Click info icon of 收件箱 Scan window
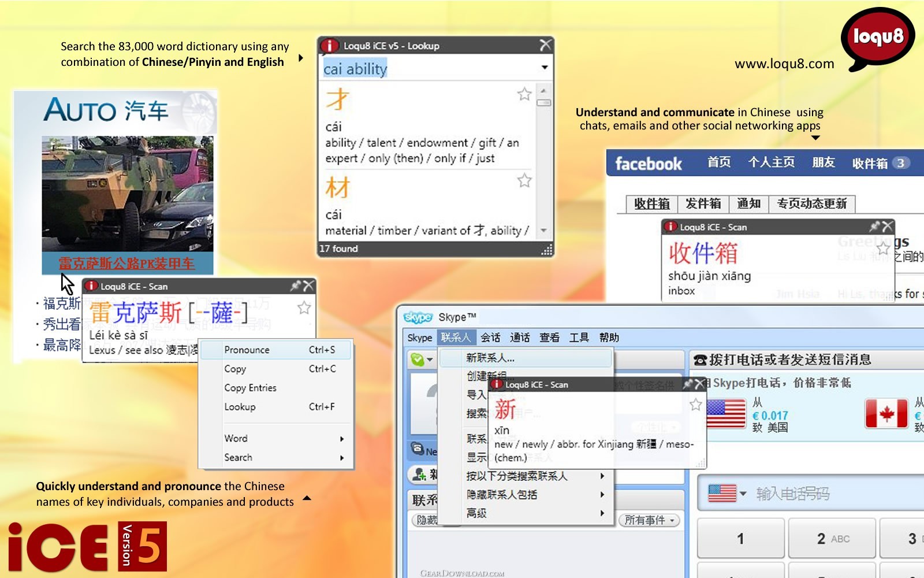Viewport: 924px width, 578px height. pos(670,227)
